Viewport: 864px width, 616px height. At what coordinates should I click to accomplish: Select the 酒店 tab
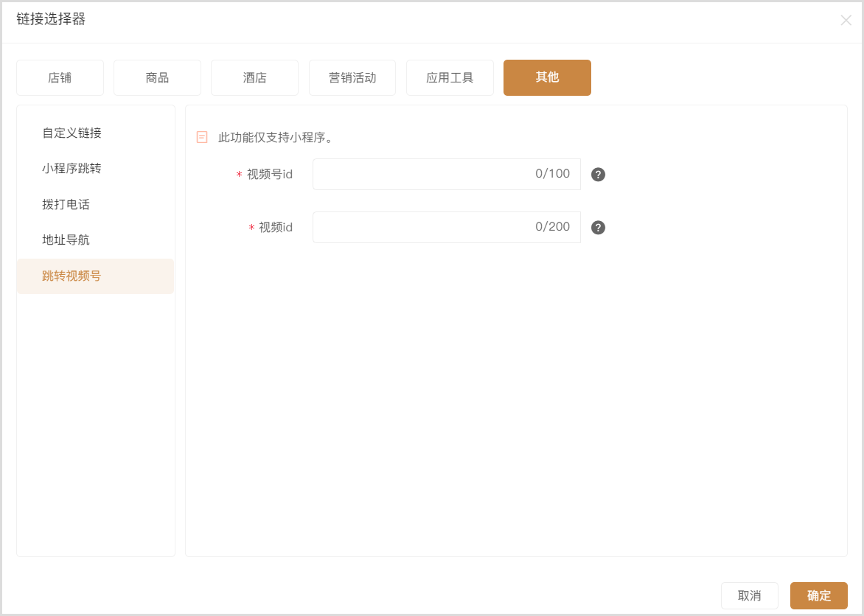254,78
